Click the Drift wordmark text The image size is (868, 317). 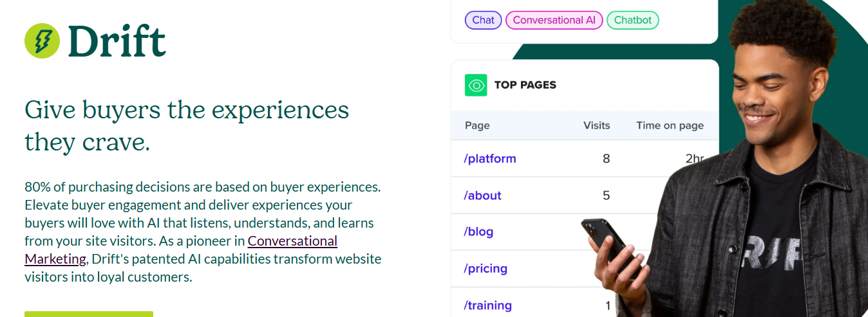(117, 41)
